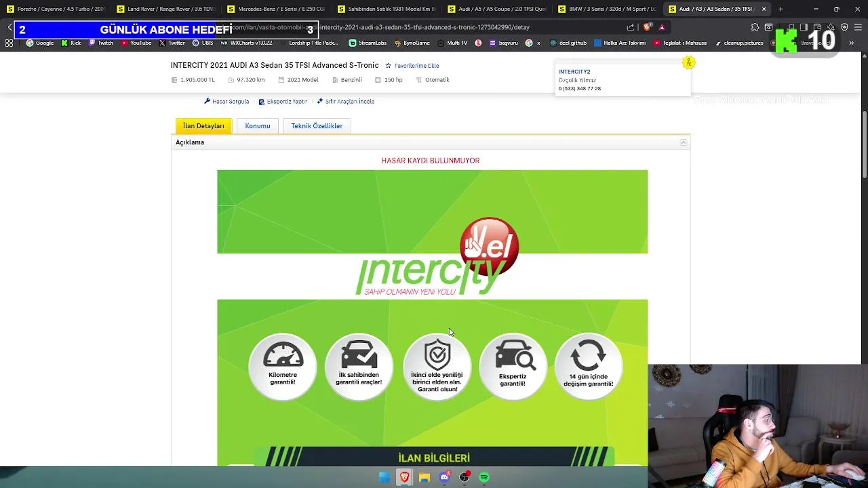Open the Halka Arz Takvimi bookmark
Viewport: 868px width, 488px height.
coord(620,43)
